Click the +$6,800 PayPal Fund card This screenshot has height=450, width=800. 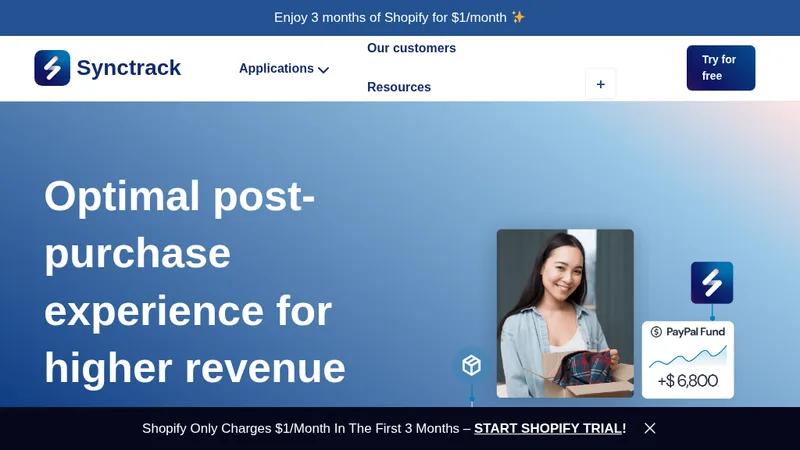[688, 360]
